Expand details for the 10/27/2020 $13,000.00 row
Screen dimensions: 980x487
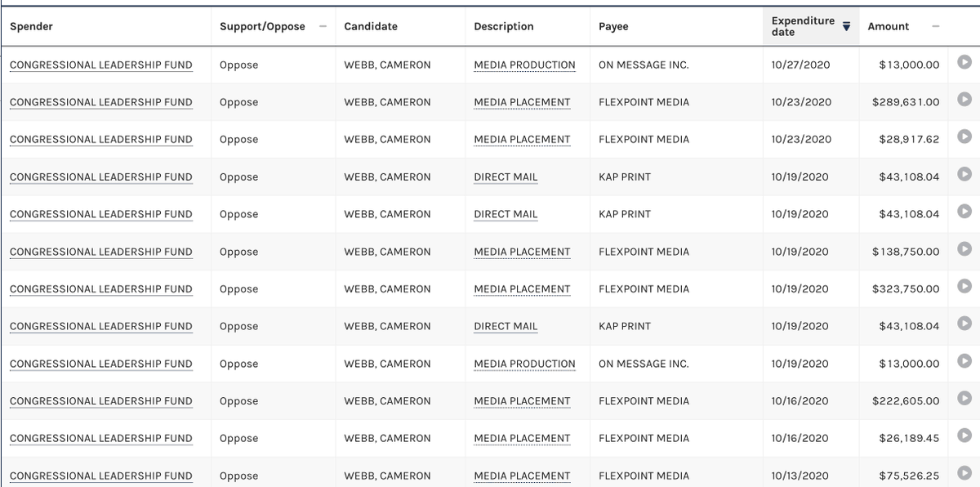click(964, 61)
